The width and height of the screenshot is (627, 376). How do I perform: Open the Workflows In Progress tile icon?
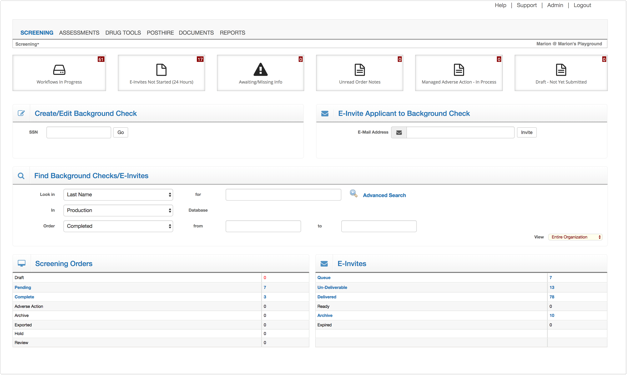point(59,70)
